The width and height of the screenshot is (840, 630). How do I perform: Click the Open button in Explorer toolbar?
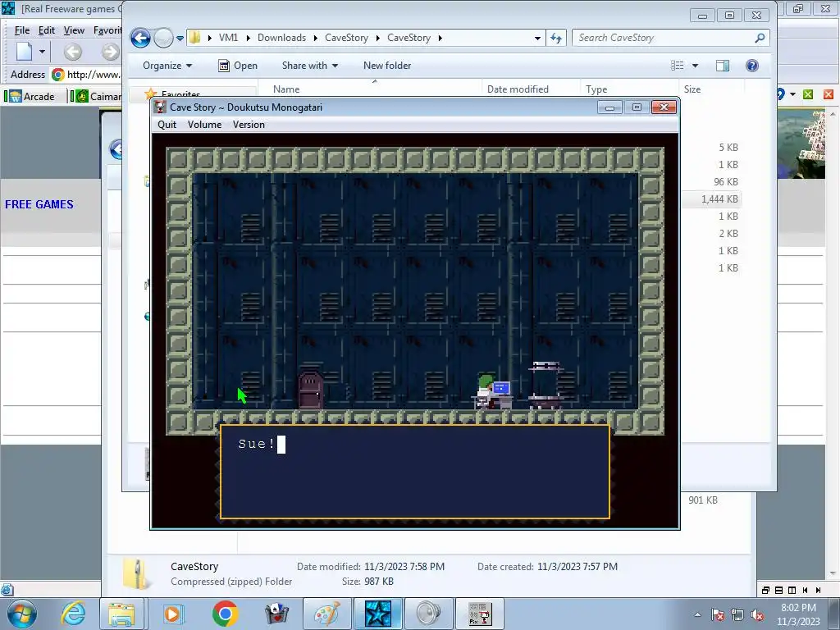click(x=238, y=66)
